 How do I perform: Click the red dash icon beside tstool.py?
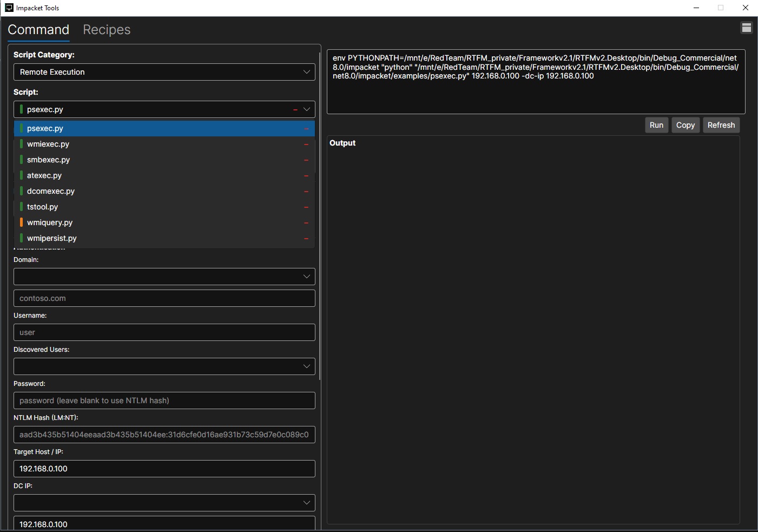pos(306,207)
